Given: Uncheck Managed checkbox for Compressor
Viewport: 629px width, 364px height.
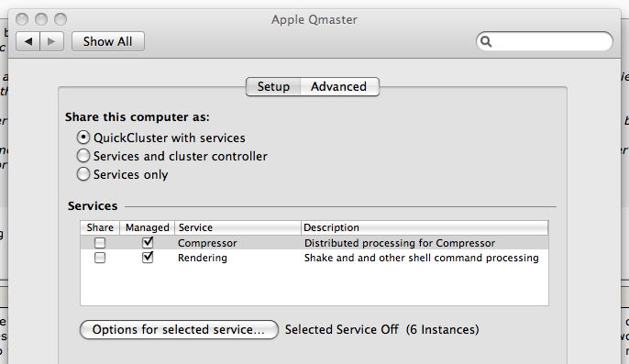Looking at the screenshot, I should 148,242.
